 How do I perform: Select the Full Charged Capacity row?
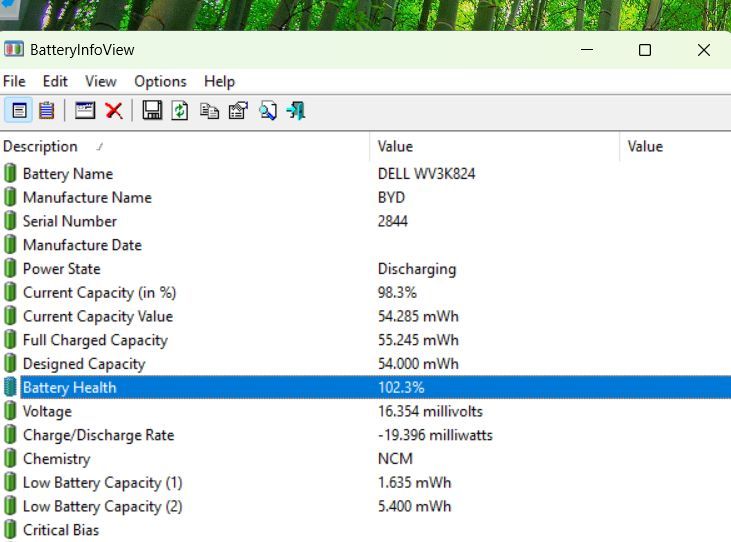[95, 340]
